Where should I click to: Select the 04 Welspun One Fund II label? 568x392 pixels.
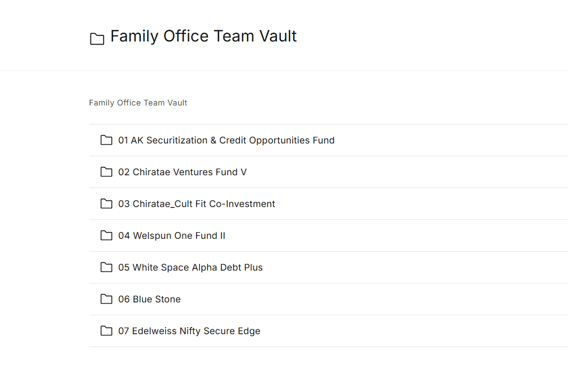[171, 236]
